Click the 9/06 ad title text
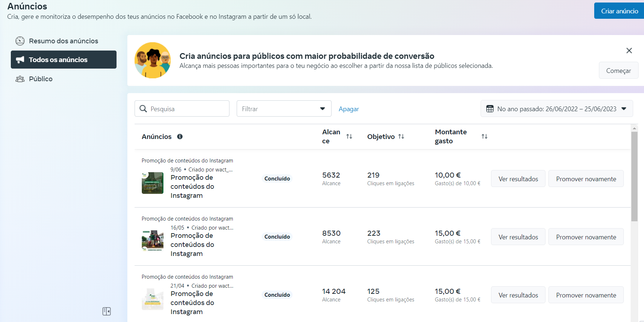This screenshot has height=322, width=644. (x=192, y=186)
